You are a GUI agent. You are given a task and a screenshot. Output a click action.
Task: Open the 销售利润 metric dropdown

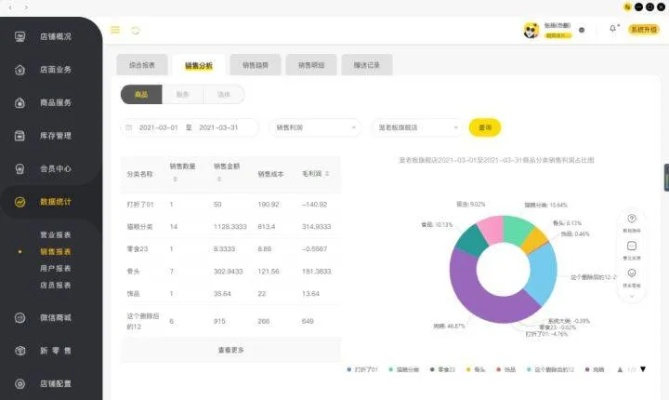(x=315, y=128)
